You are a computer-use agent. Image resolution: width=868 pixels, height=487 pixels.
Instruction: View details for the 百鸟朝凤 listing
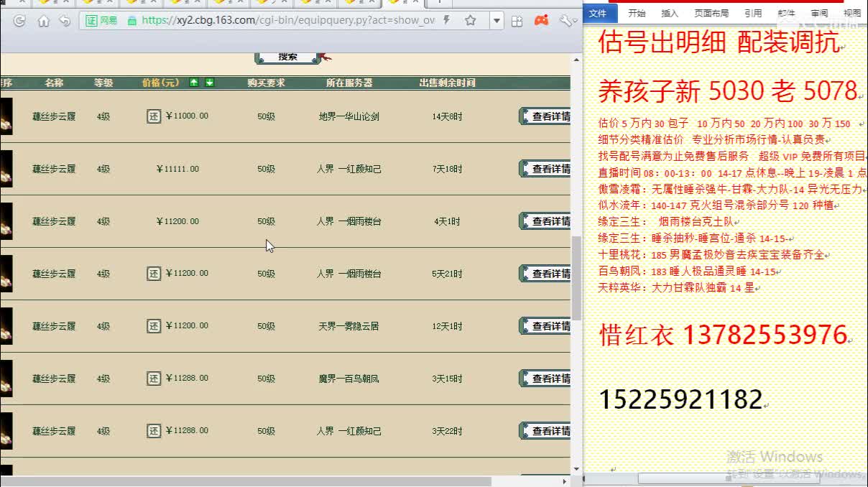point(545,379)
